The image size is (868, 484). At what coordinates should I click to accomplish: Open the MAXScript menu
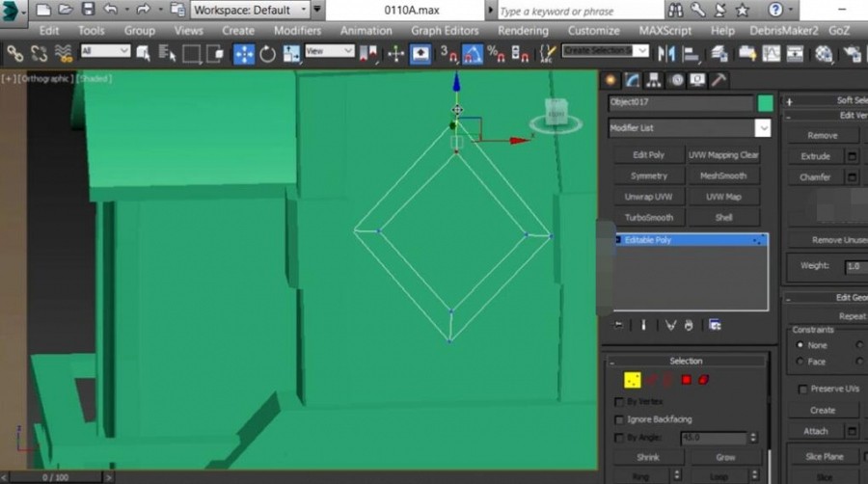[x=665, y=31]
